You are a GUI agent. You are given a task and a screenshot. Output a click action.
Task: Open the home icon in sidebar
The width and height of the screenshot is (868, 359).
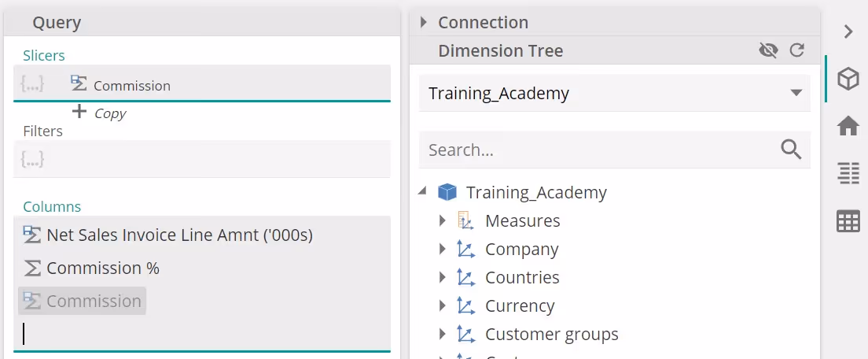click(x=848, y=126)
